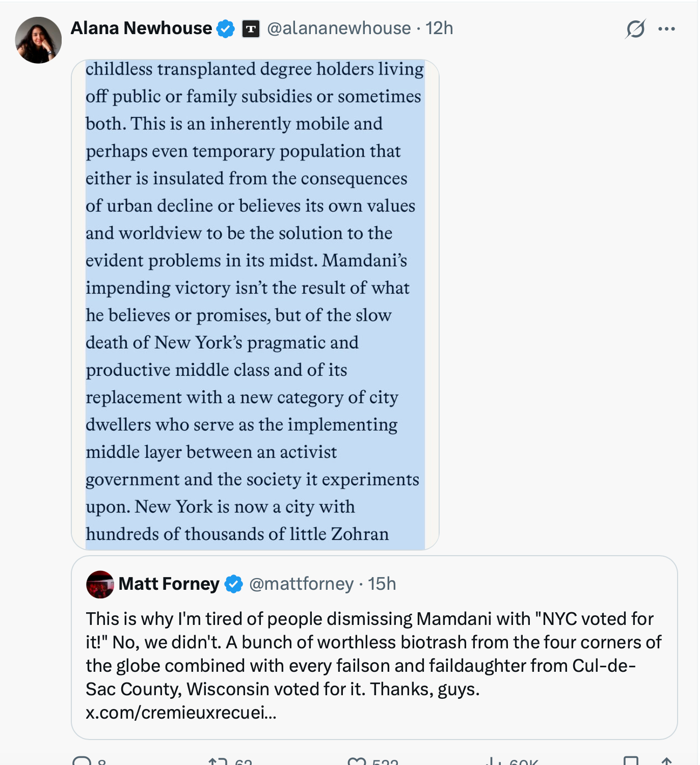700x765 pixels.
Task: Open the 12h timestamp of the post
Action: pos(439,28)
